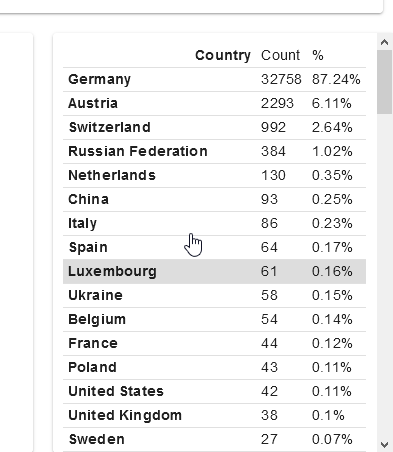Select the Austria row
The height and width of the screenshot is (452, 393).
(x=214, y=104)
